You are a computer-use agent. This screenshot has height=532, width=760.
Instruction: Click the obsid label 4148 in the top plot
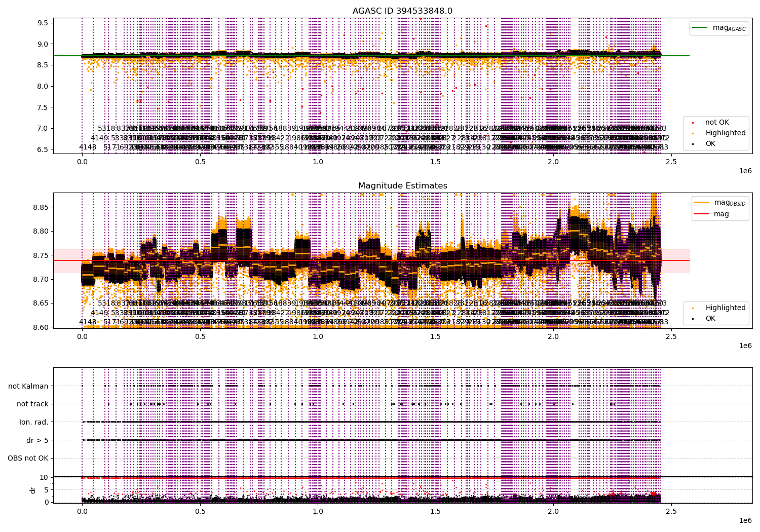[88, 147]
